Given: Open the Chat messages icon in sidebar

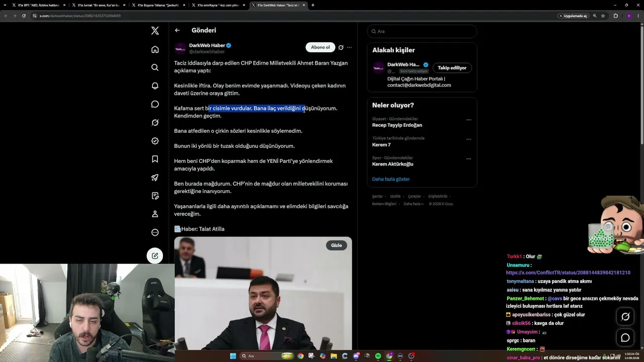Looking at the screenshot, I should [155, 104].
